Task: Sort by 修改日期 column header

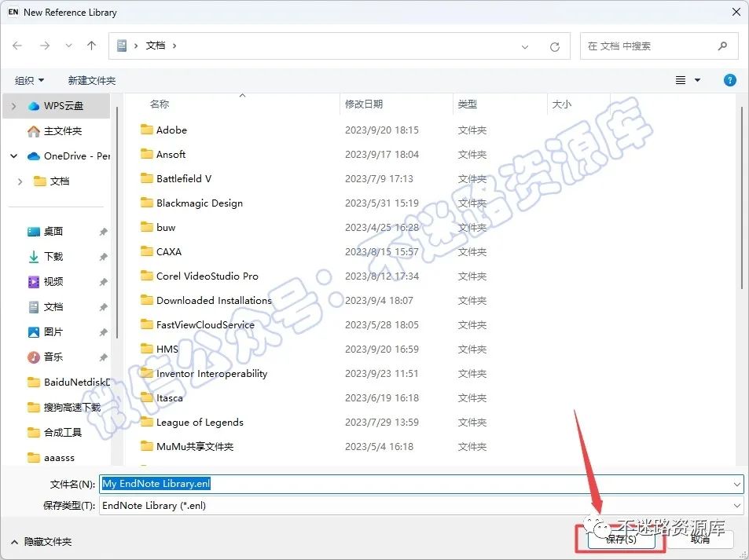Action: 364,104
